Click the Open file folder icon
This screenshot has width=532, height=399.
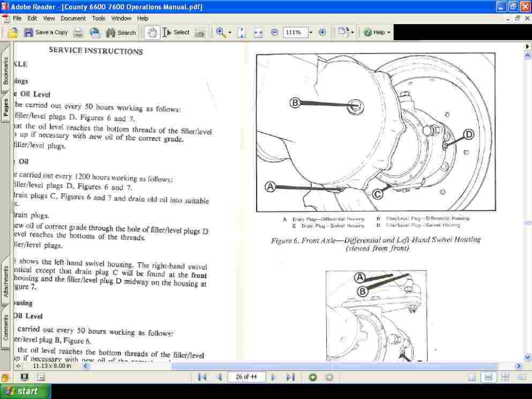coord(13,33)
